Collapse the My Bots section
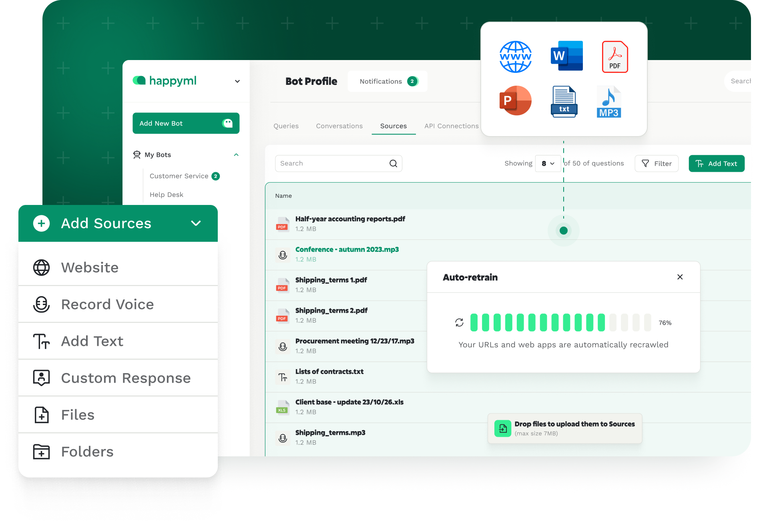The height and width of the screenshot is (532, 759). (x=237, y=155)
